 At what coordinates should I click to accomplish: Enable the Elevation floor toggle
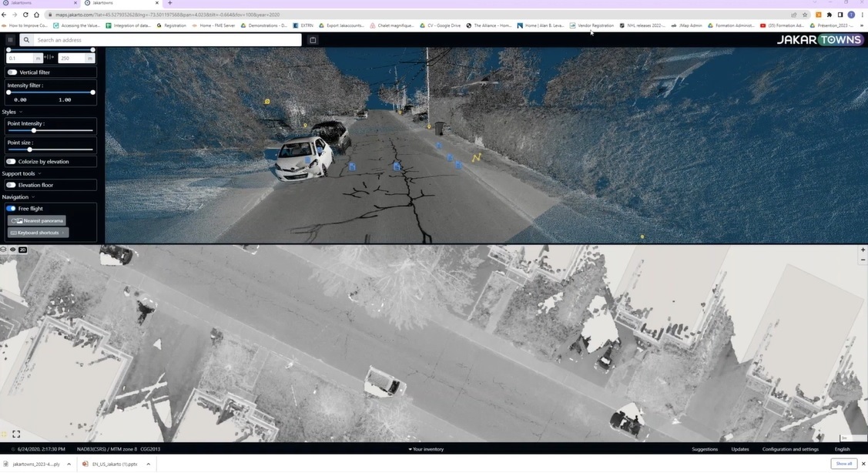[x=11, y=185]
